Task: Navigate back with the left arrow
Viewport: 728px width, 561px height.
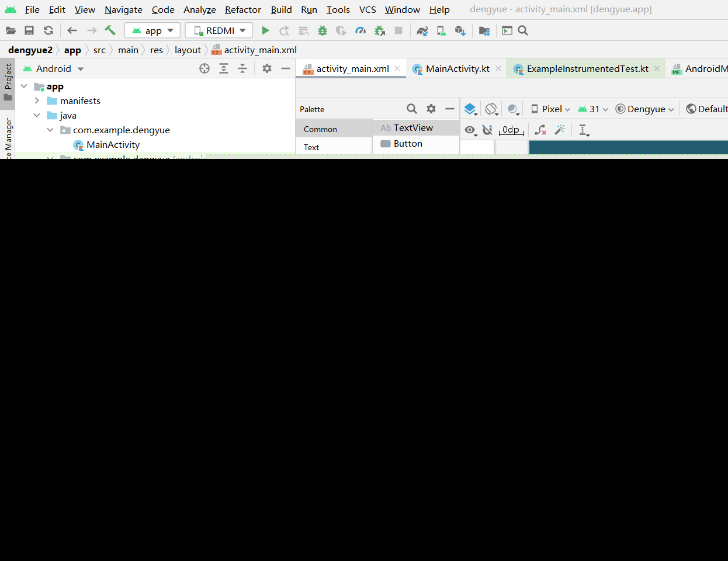Action: pyautogui.click(x=72, y=30)
